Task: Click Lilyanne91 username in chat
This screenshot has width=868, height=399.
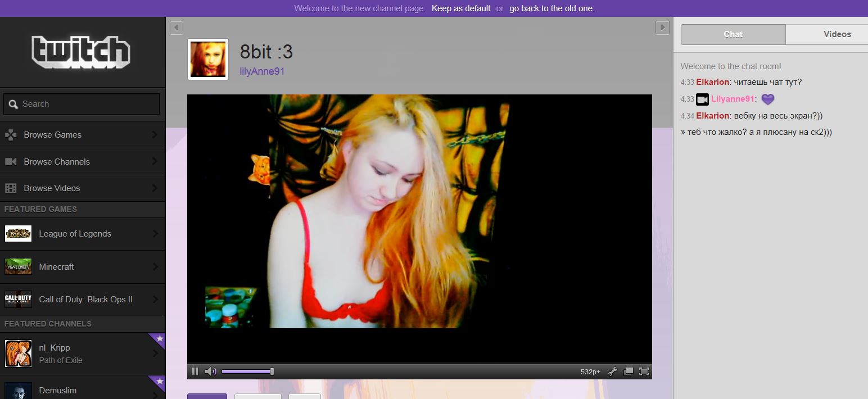Action: tap(733, 99)
